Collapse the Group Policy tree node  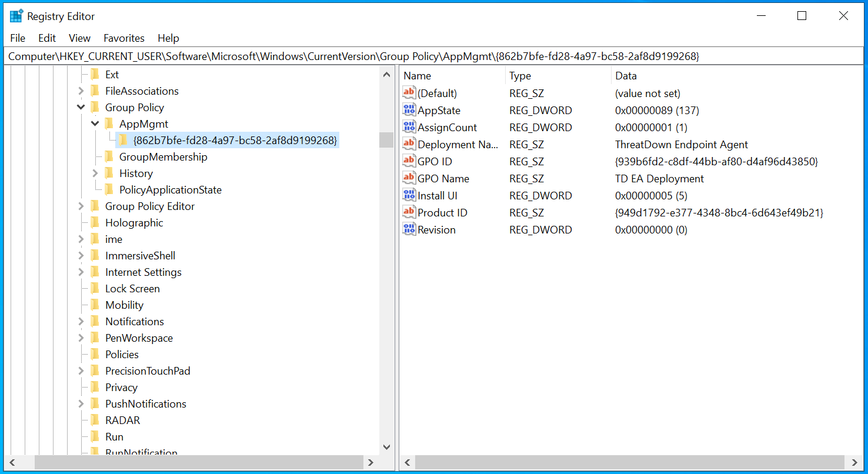click(81, 107)
